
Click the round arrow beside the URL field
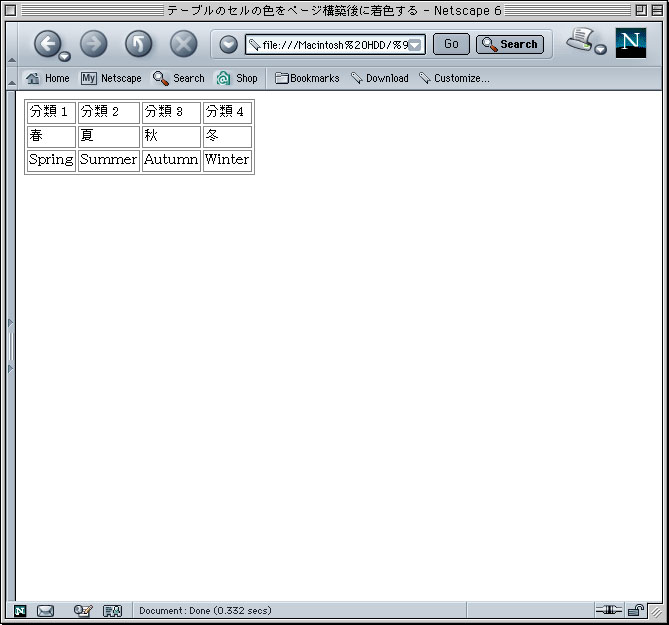click(228, 44)
